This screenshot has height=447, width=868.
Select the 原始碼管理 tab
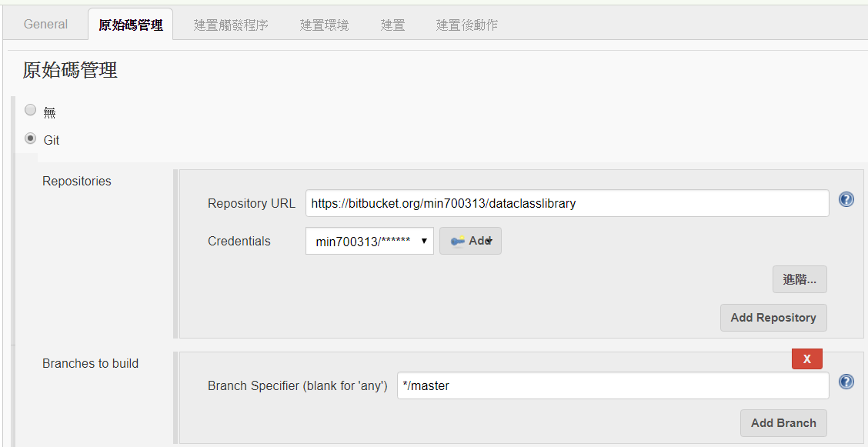131,25
